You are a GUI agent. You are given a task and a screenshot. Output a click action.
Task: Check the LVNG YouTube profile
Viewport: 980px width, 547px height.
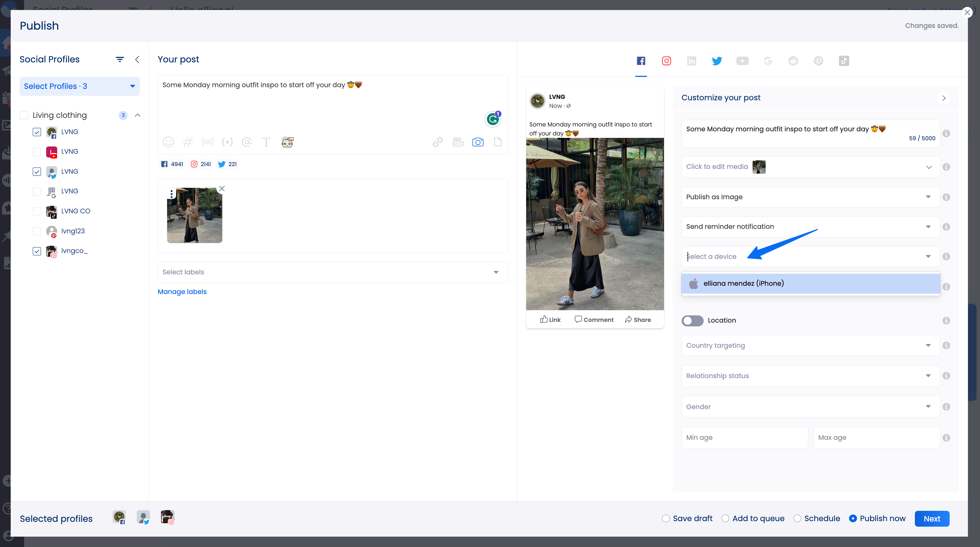click(37, 152)
